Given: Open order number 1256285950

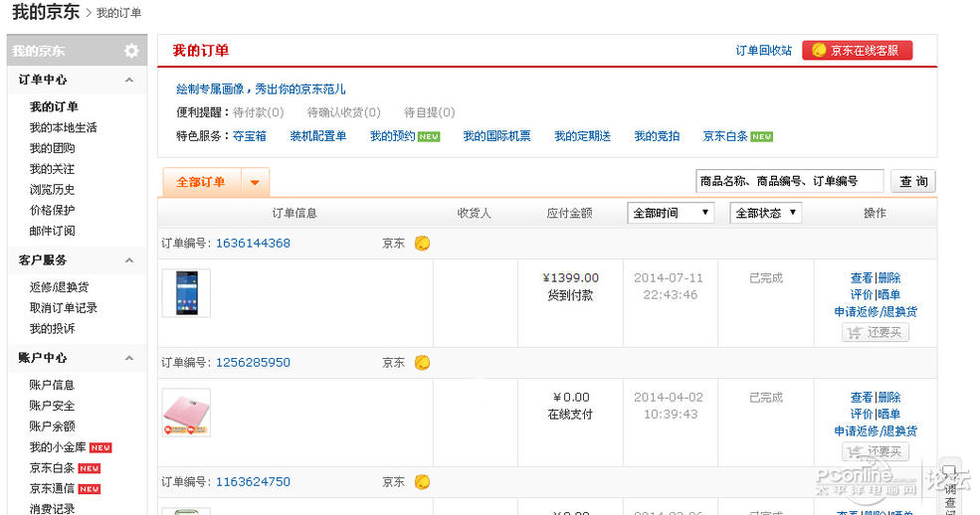Looking at the screenshot, I should [x=253, y=363].
